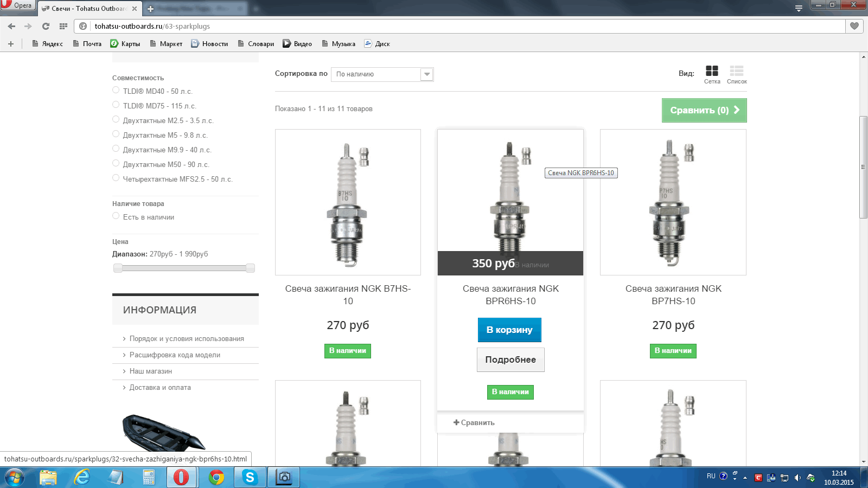Open the camera screenshot app in the taskbar
The height and width of the screenshot is (488, 868).
(x=284, y=477)
